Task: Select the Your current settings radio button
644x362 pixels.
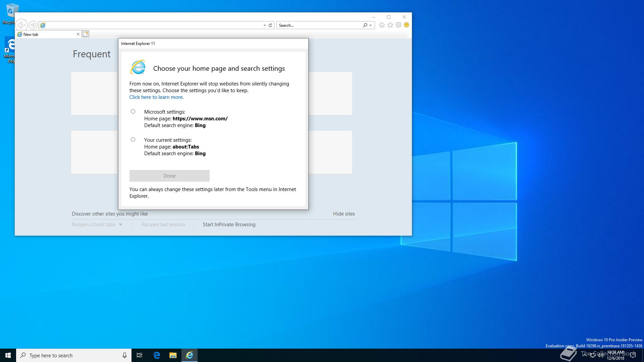Action: [x=133, y=140]
